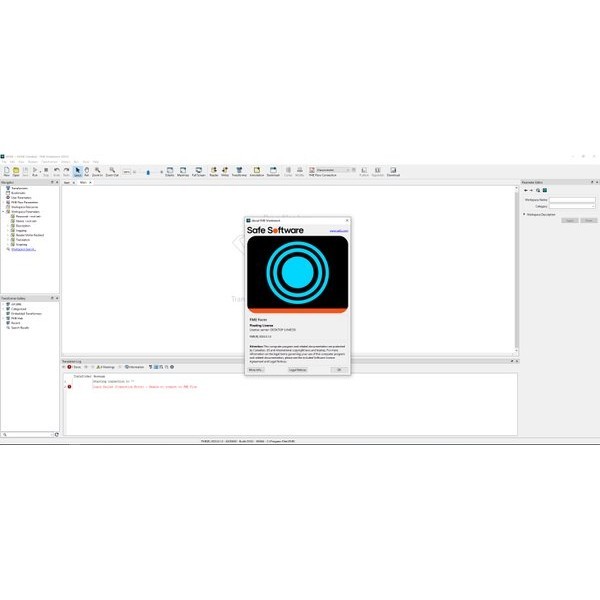Open the Workspace Search link in Navigator
Screen dimensions: 600x600
(23, 249)
